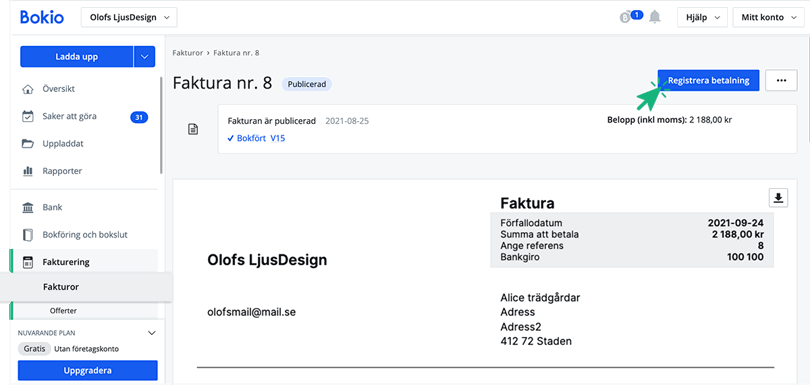Click the Uppgradera button

(88, 371)
